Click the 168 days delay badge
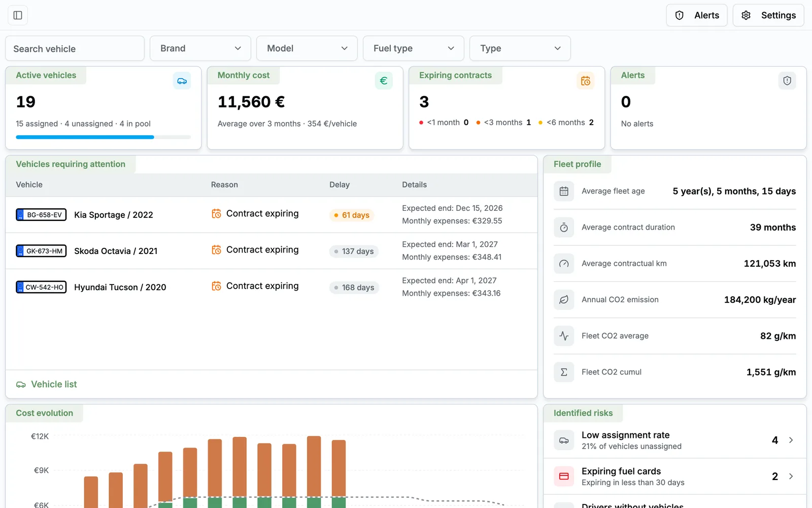 point(354,288)
